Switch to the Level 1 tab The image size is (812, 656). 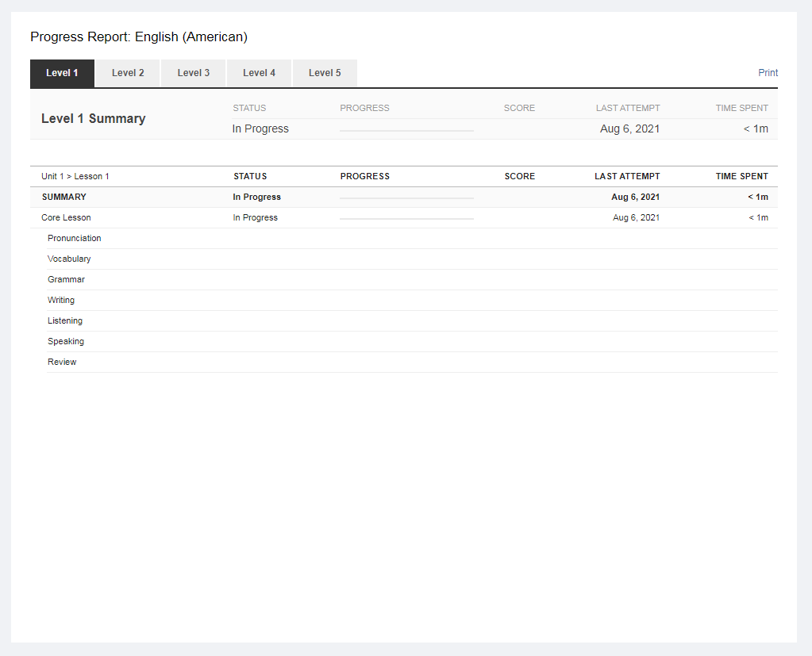[x=62, y=73]
